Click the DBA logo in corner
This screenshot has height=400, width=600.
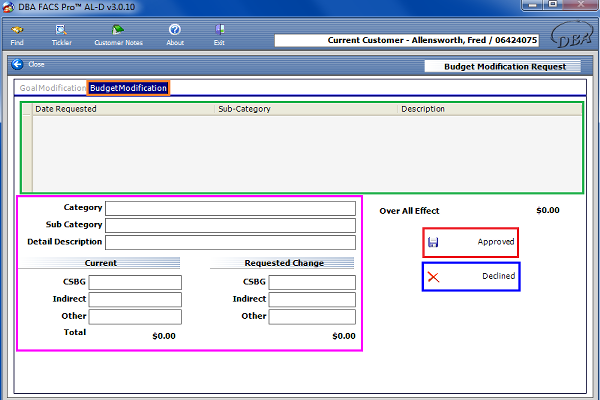(572, 34)
